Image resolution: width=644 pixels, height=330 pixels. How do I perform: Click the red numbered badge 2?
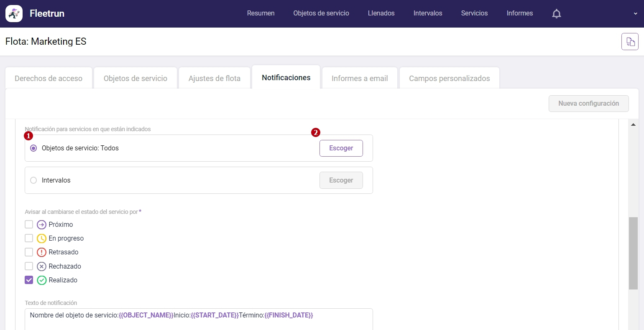pyautogui.click(x=315, y=132)
